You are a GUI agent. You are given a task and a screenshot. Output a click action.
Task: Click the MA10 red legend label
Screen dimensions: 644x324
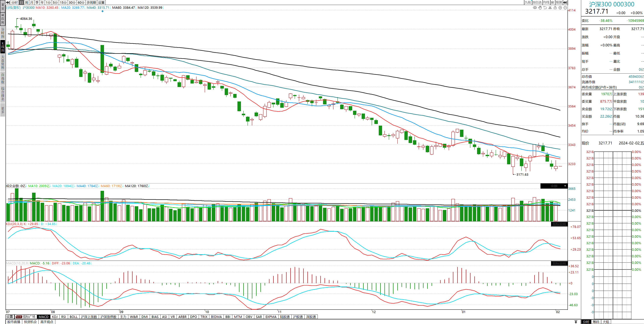[x=47, y=8]
